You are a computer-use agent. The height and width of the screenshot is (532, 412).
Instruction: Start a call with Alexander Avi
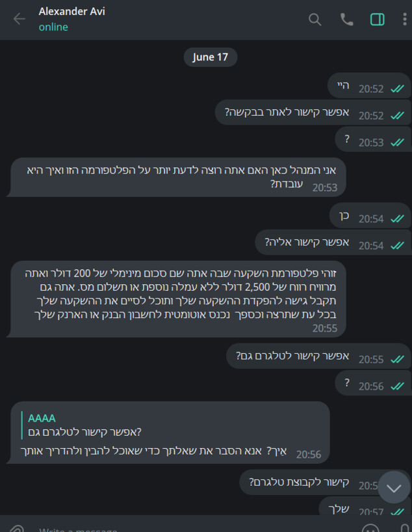point(346,20)
